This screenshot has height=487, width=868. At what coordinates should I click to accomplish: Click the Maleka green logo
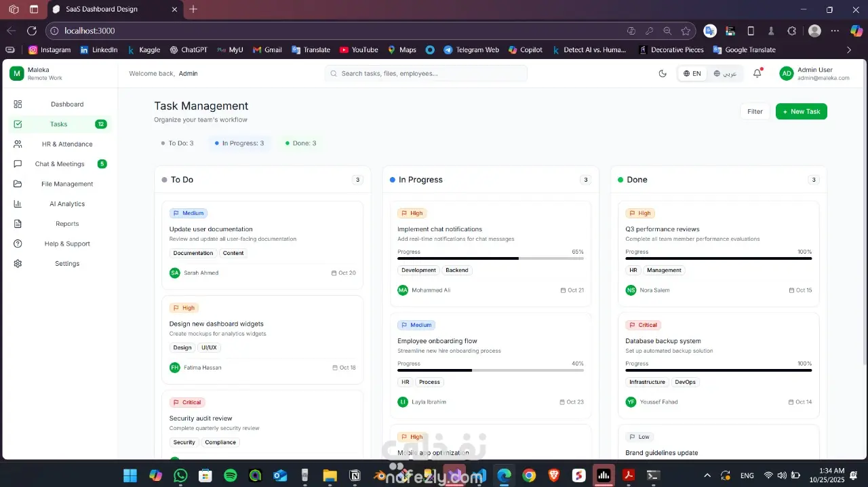point(16,73)
